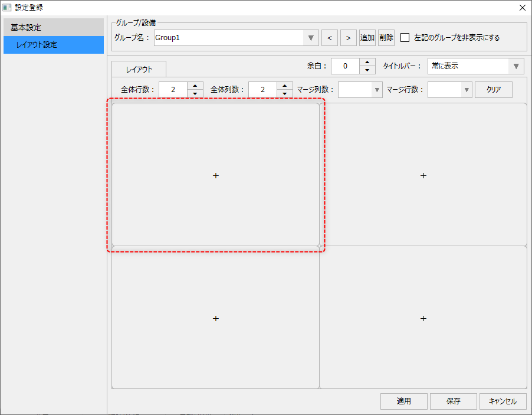Add content to the top-right grid cell
The height and width of the screenshot is (415, 532).
point(423,175)
